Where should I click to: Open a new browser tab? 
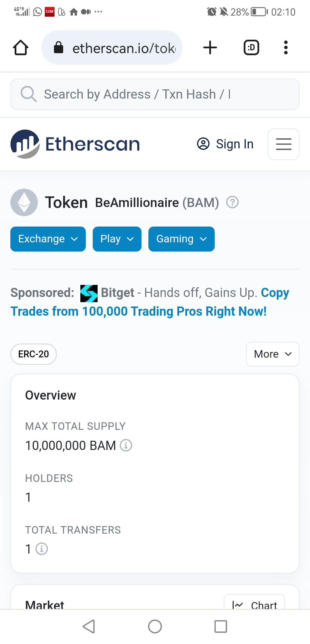click(x=210, y=47)
